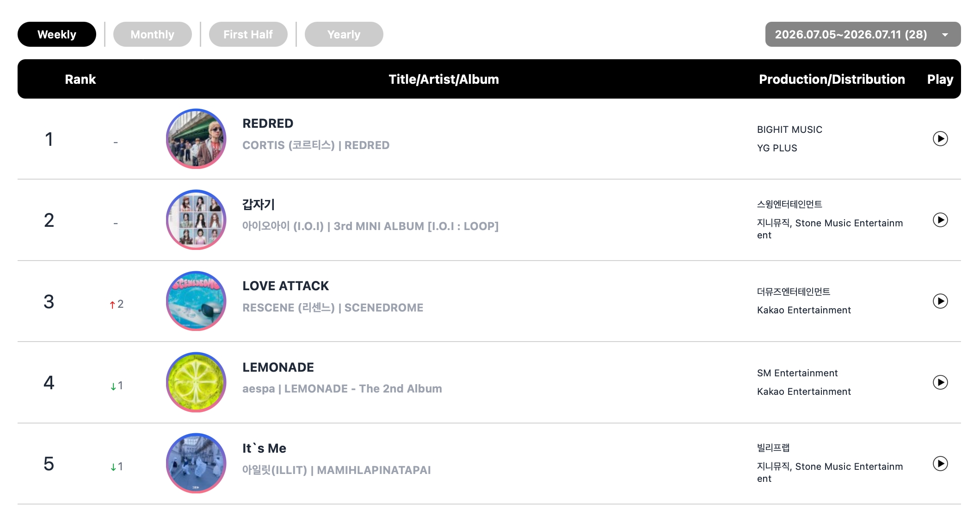Open the REDRED album cover thumbnail

[196, 139]
